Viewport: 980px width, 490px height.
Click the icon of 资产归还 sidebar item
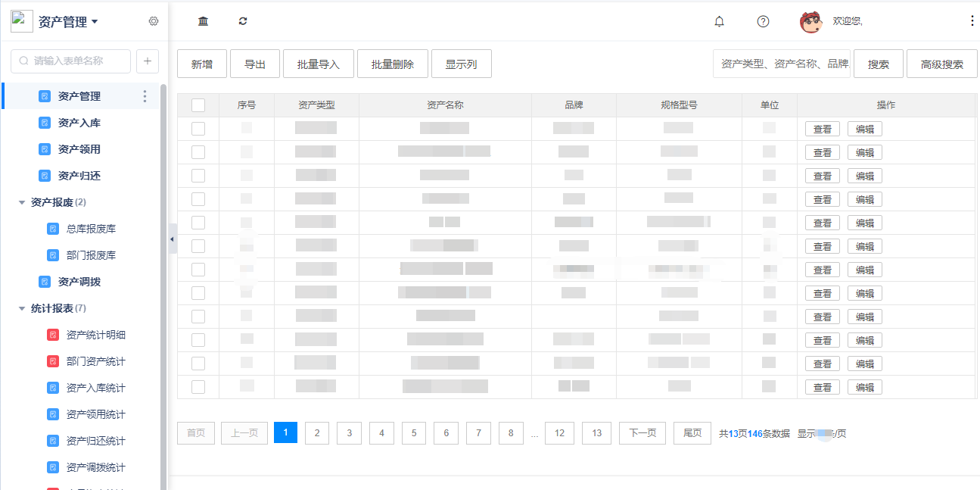tap(44, 176)
